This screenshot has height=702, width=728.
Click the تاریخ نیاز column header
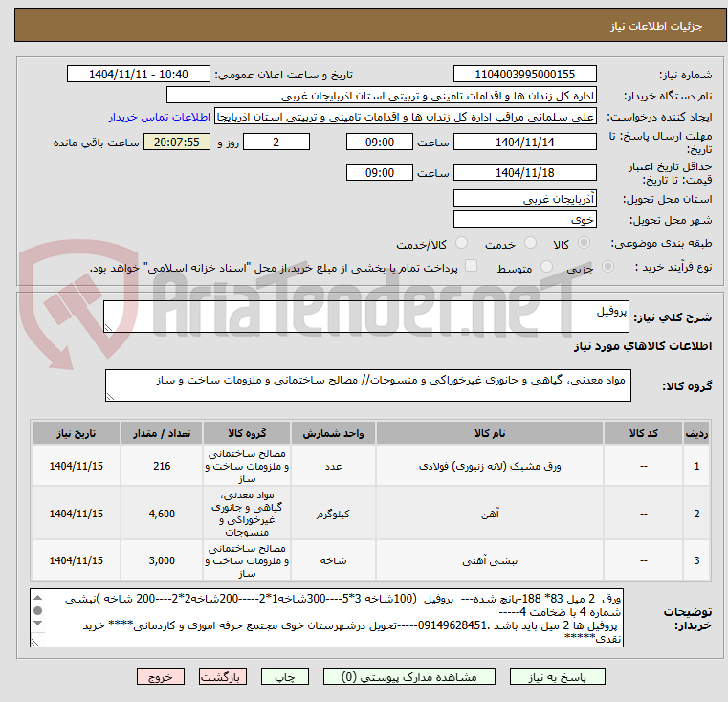77,433
